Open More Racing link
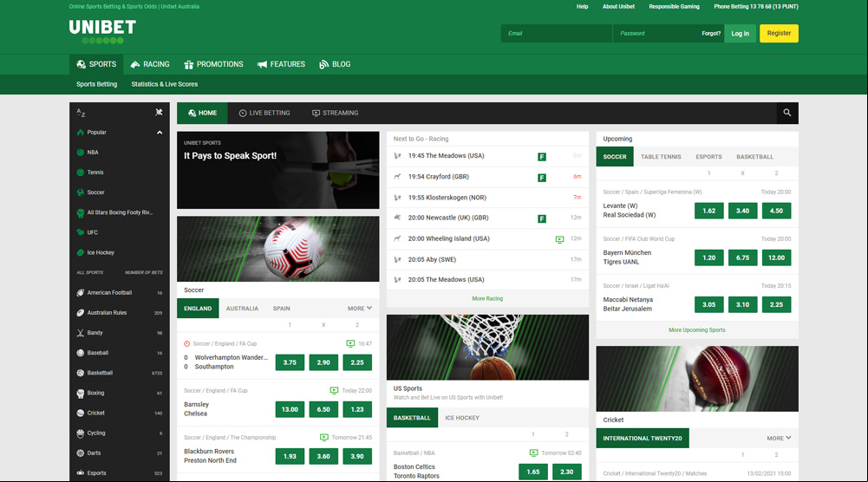 pyautogui.click(x=487, y=298)
